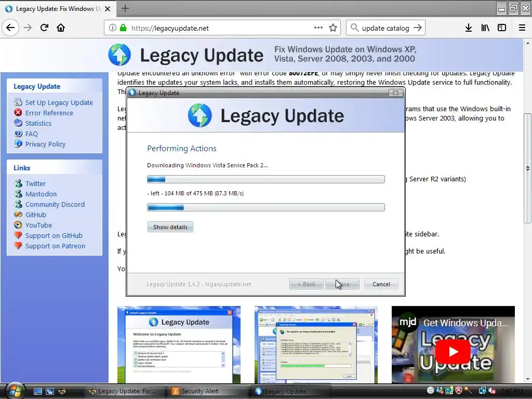
Task: Open the page actions three-dot menu
Action: tap(318, 28)
